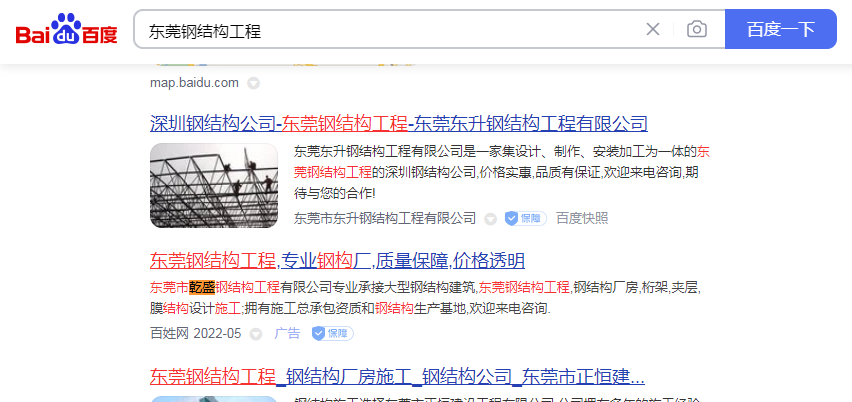Click the Baidu logo
The height and width of the screenshot is (402, 852).
coord(66,29)
